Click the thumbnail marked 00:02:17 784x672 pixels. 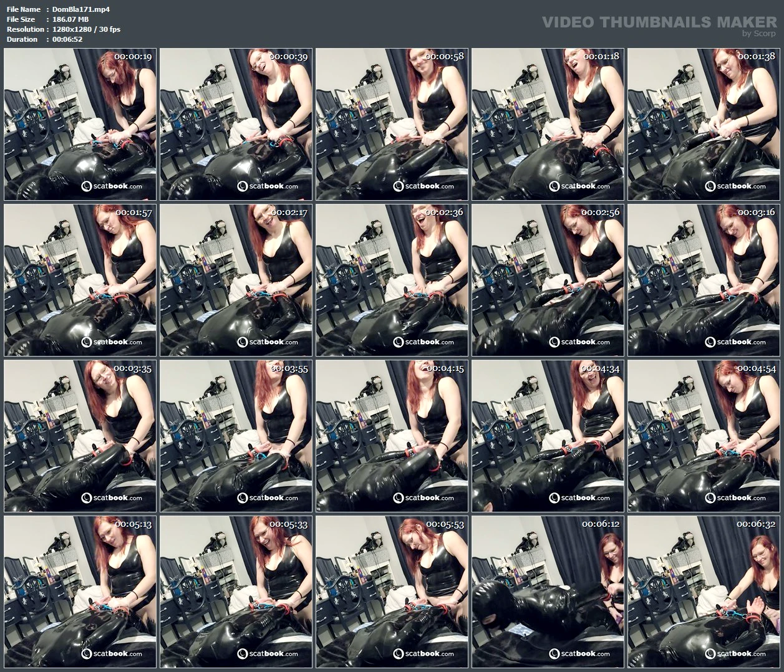pos(236,281)
